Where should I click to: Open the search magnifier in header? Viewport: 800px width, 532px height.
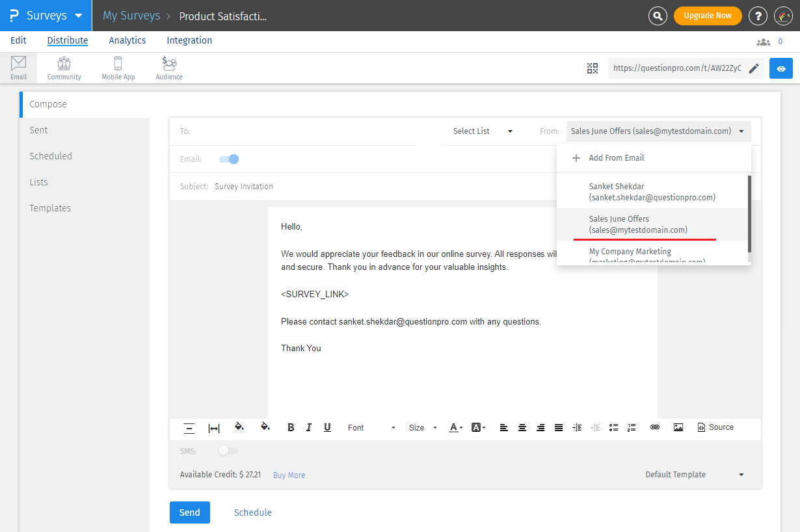click(x=658, y=16)
